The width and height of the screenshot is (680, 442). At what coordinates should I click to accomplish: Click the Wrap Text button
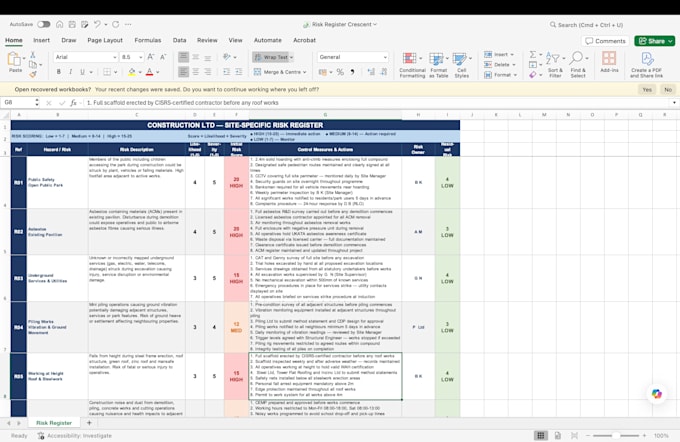[271, 57]
